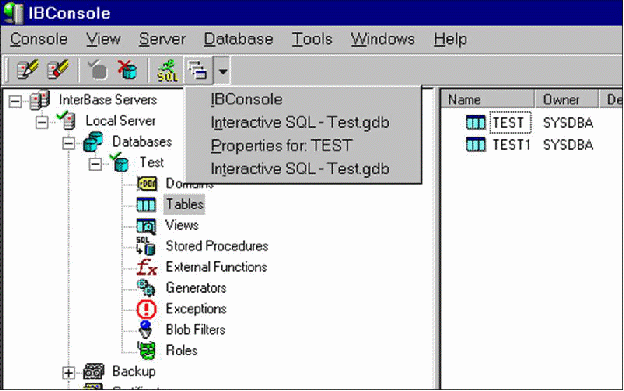The height and width of the screenshot is (391, 624).
Task: Click the window list toolbar icon
Action: [198, 70]
